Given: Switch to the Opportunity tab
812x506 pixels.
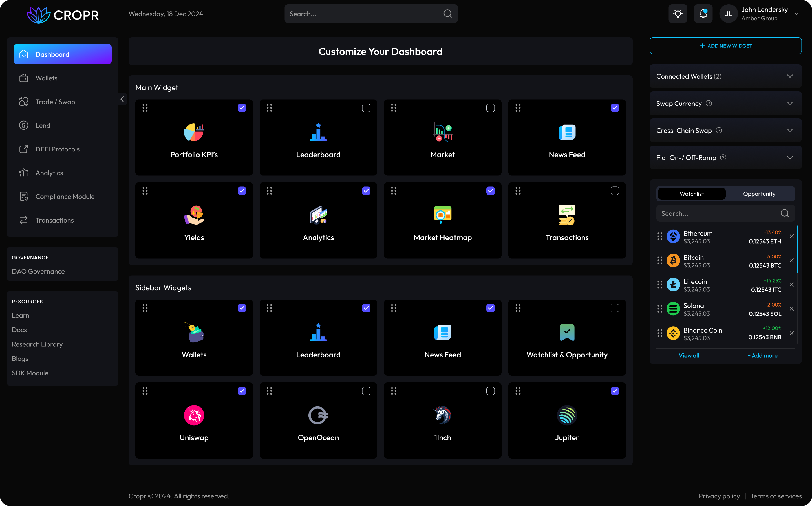Looking at the screenshot, I should (759, 194).
